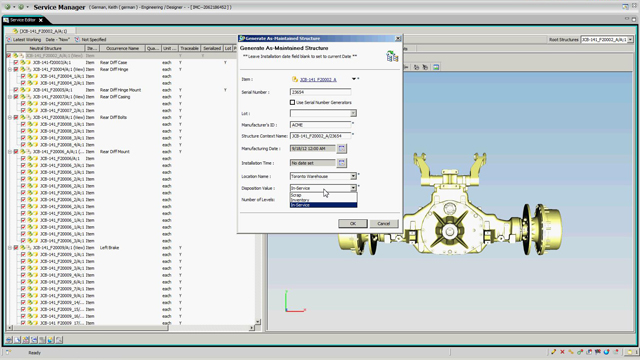Screen dimensions: 640x360
Task: Click the Latest Working revision rule label
Action: click(x=27, y=40)
